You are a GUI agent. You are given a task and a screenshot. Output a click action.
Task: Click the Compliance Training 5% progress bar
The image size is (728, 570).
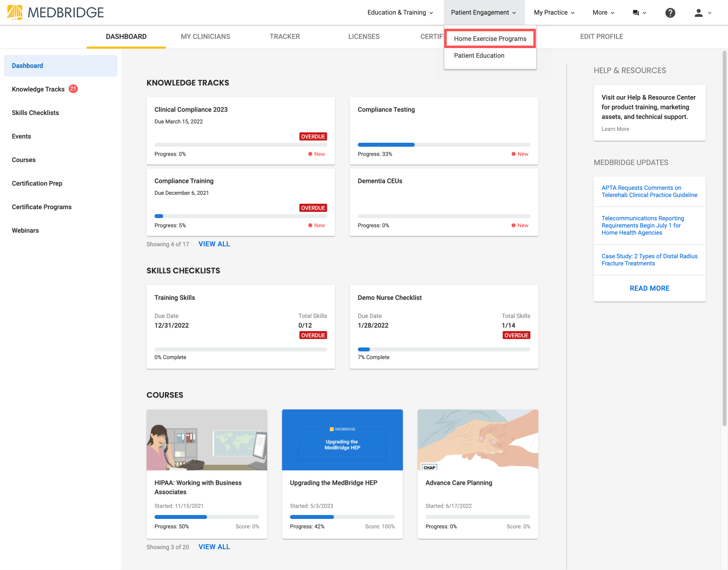click(241, 216)
